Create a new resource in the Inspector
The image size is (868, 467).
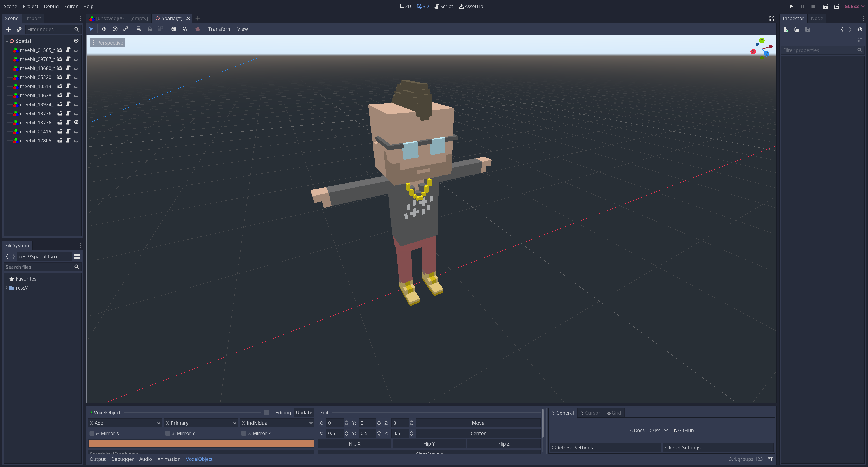[786, 30]
